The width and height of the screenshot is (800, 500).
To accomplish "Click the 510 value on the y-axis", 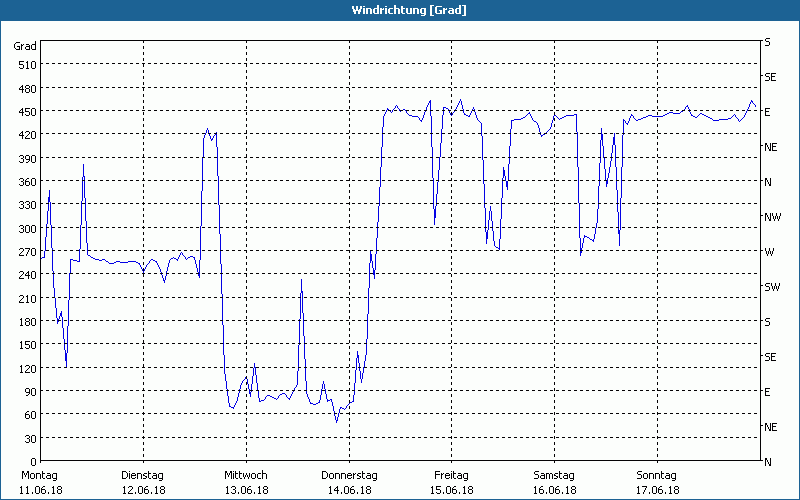I will [27, 65].
